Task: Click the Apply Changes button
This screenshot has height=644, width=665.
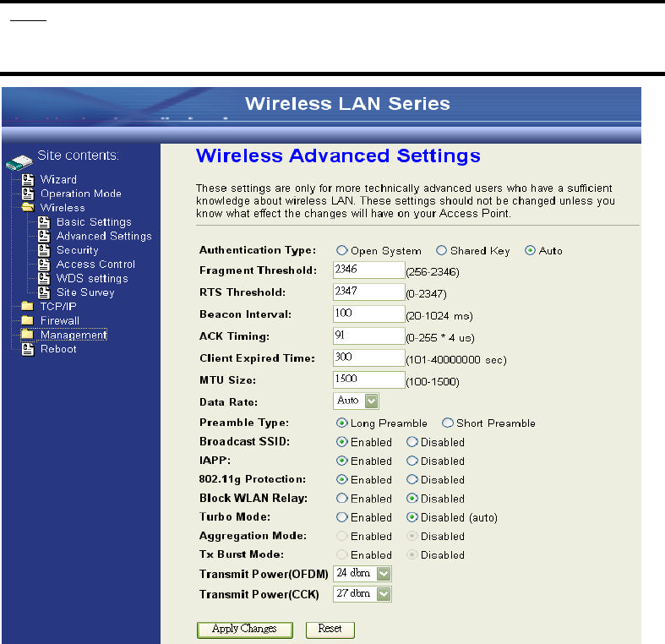Action: (245, 630)
